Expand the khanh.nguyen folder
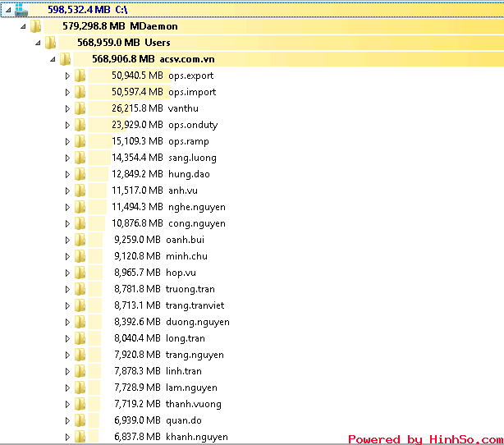 pyautogui.click(x=67, y=437)
